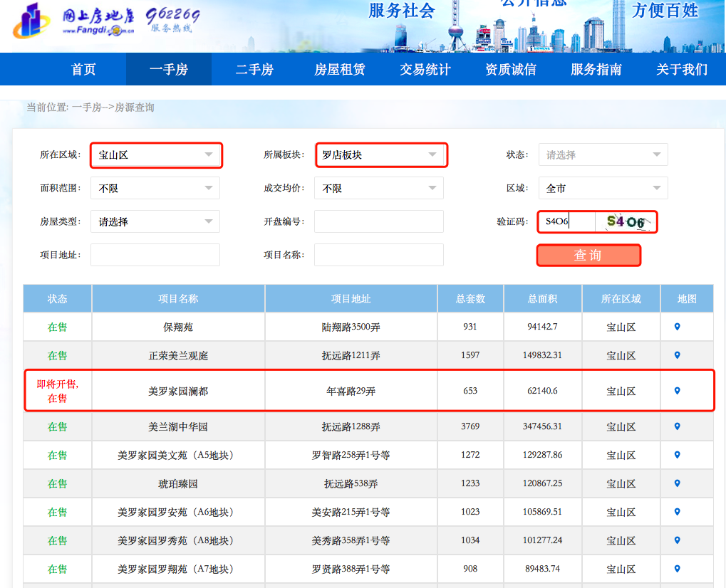
Task: Open the 面积范围 dropdown
Action: [155, 188]
